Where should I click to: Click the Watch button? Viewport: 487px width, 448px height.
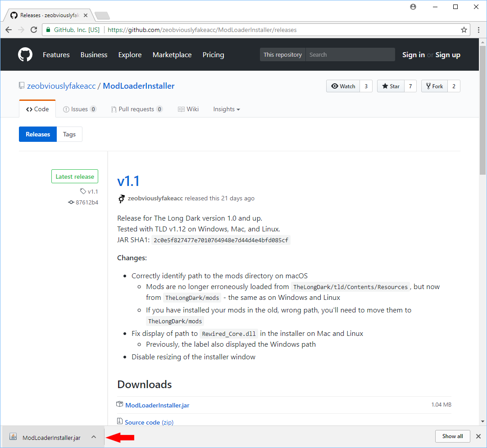[x=343, y=86]
